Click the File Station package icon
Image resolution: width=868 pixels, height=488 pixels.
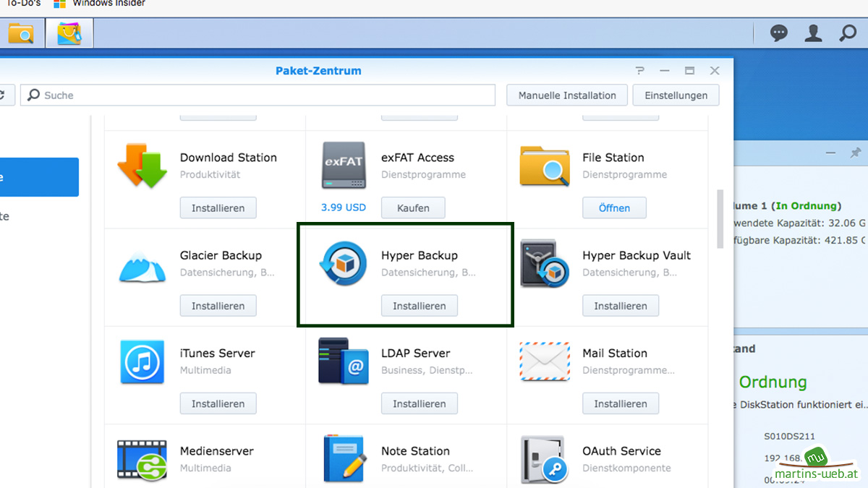[545, 166]
